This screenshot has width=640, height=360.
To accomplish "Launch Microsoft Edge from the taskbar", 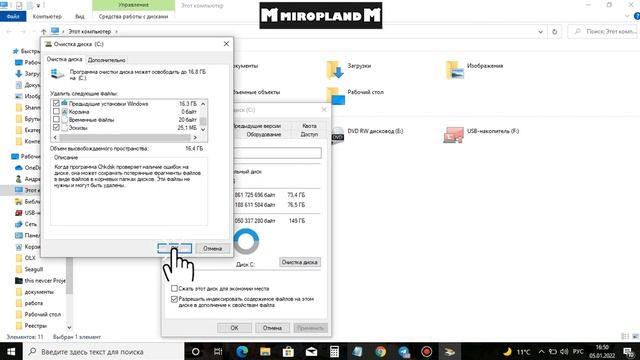I will 242,351.
